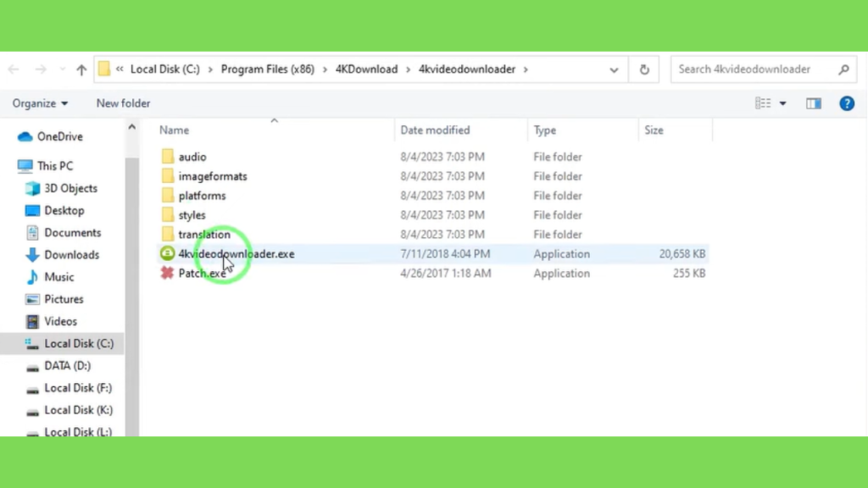Open DATA (D:) drive in the sidebar
This screenshot has width=868, height=488.
(x=67, y=366)
